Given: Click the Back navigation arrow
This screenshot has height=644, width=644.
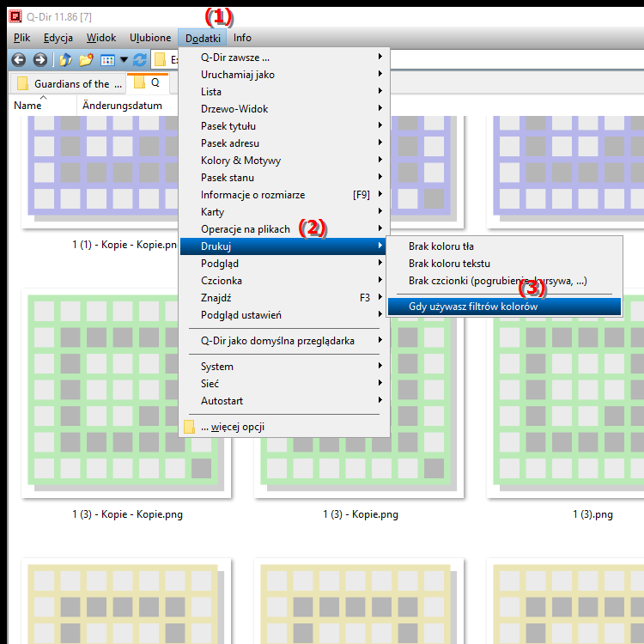Looking at the screenshot, I should pyautogui.click(x=19, y=60).
